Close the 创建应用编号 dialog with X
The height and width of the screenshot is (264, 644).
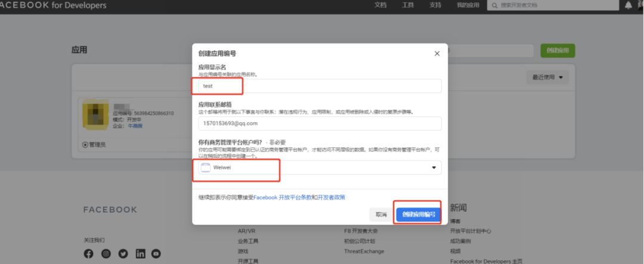tap(437, 54)
